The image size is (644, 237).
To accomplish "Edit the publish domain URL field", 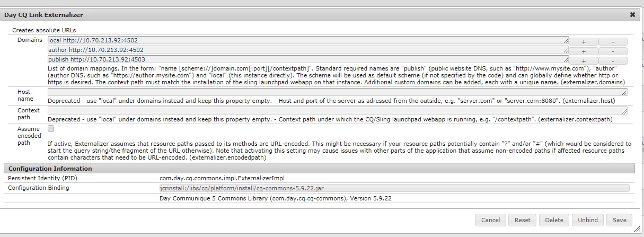I will click(308, 59).
